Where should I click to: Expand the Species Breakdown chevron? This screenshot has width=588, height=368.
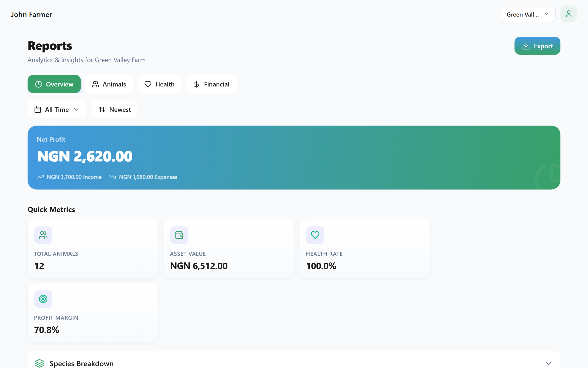548,363
